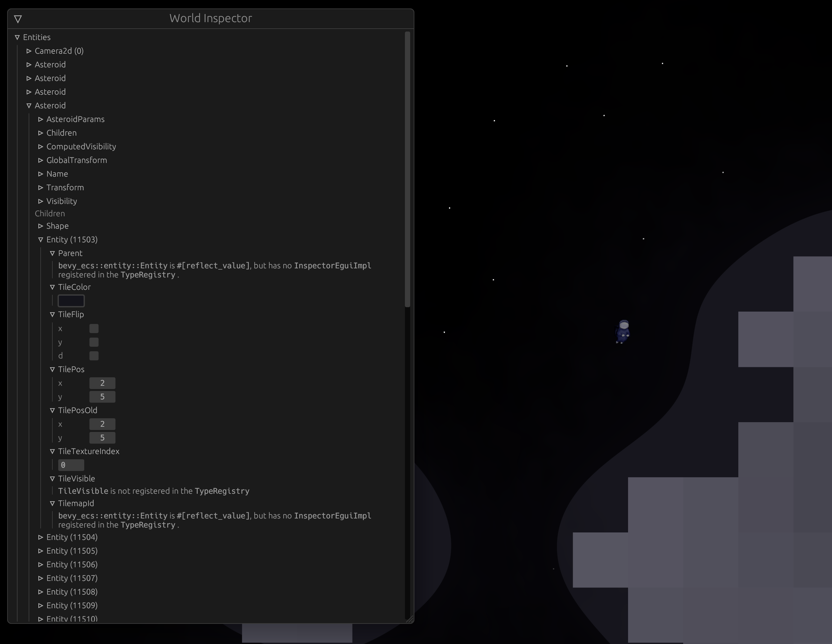Open the TileColor color swatch
The image size is (832, 644).
click(71, 301)
